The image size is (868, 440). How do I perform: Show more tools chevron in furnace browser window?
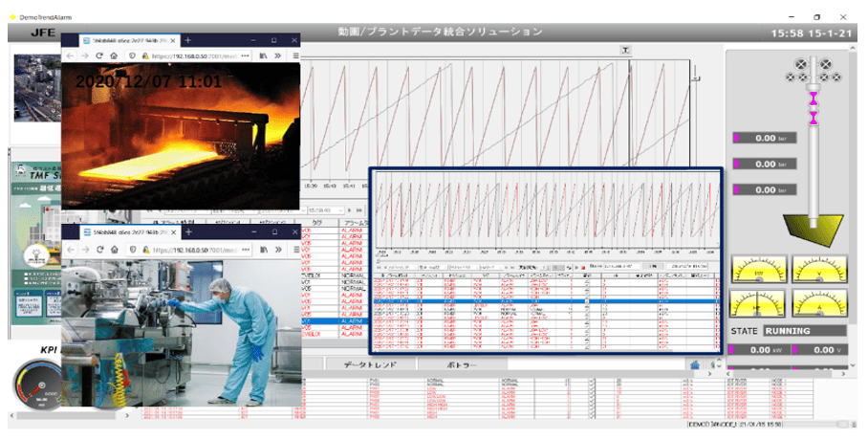coord(278,55)
